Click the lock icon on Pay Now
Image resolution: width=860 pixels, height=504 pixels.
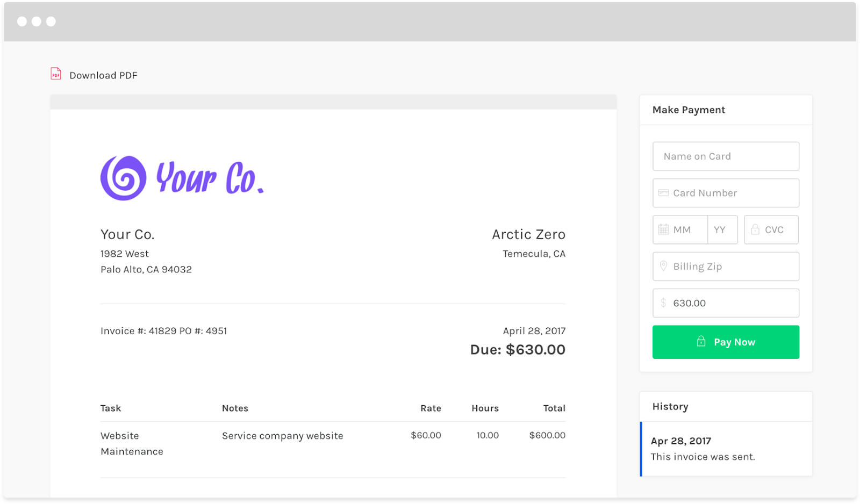tap(701, 341)
